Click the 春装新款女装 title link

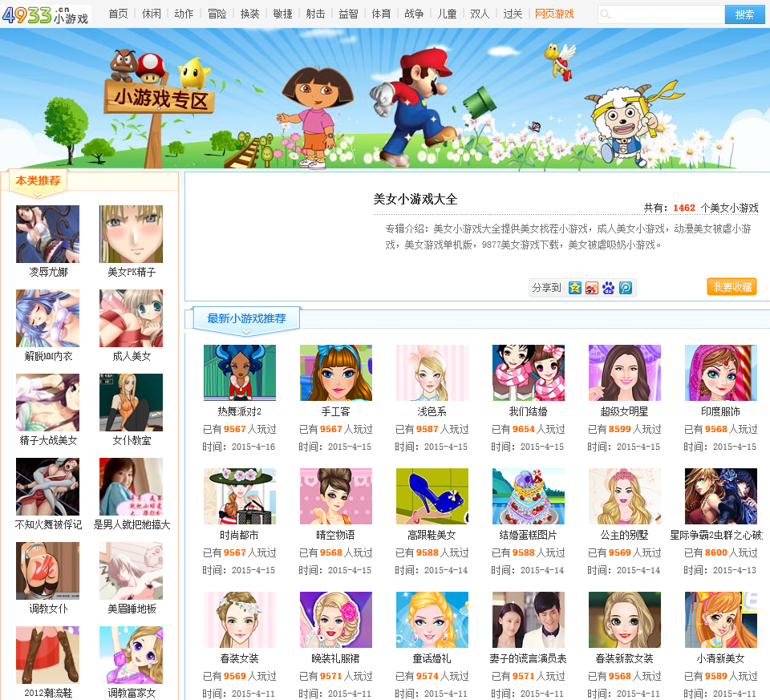click(x=625, y=659)
